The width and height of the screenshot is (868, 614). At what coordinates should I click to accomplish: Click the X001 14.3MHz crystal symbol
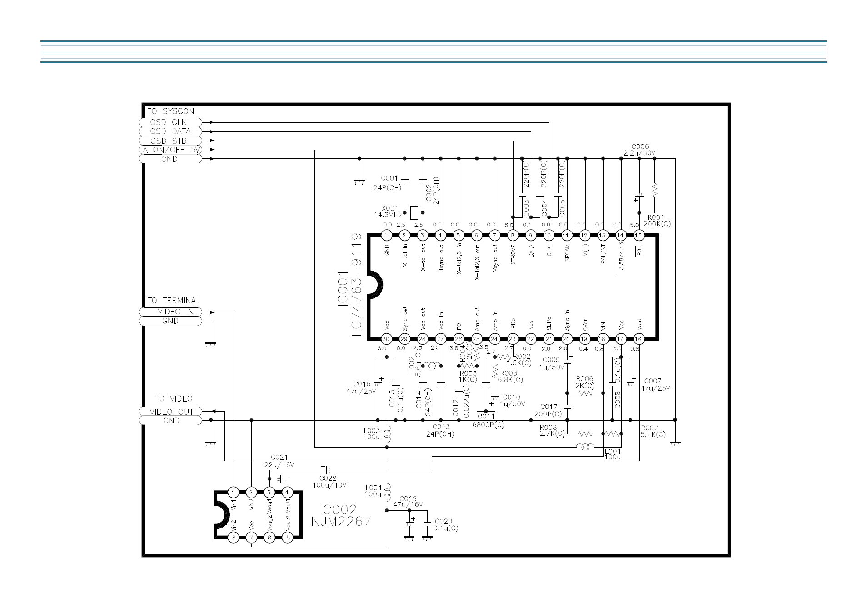point(414,212)
